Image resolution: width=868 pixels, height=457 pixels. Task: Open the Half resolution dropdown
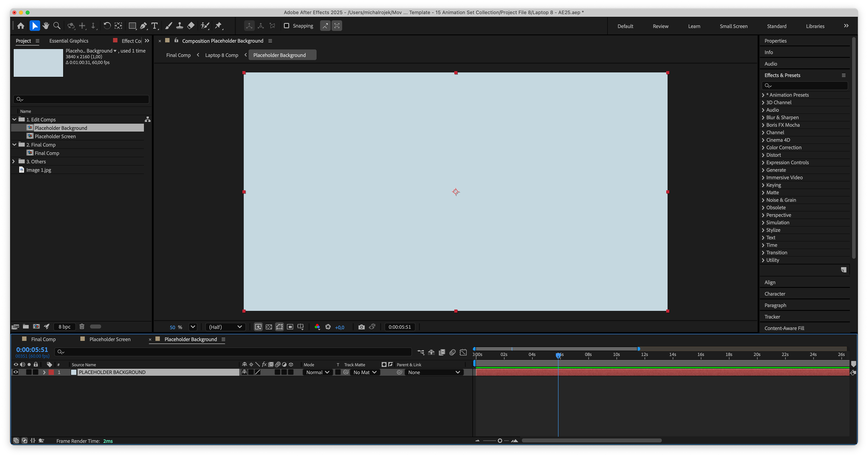coord(225,327)
